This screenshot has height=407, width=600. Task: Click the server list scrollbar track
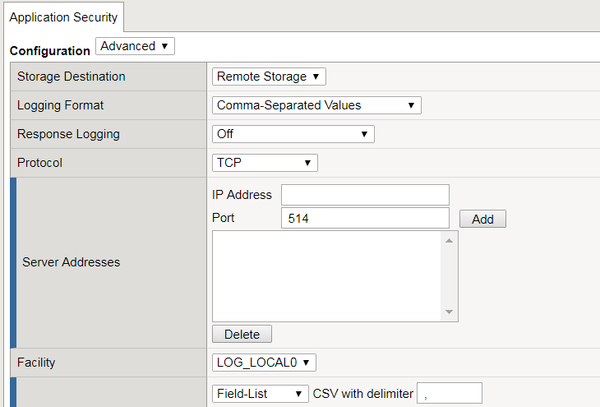(450, 277)
